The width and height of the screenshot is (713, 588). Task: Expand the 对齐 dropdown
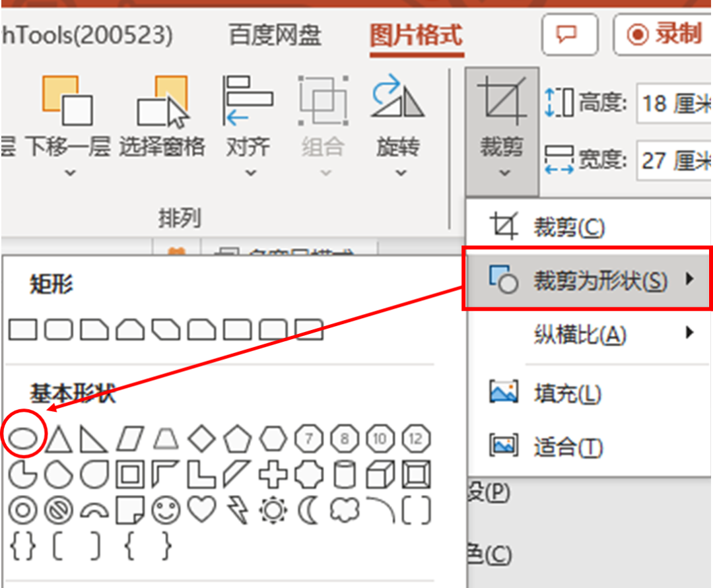pyautogui.click(x=249, y=174)
